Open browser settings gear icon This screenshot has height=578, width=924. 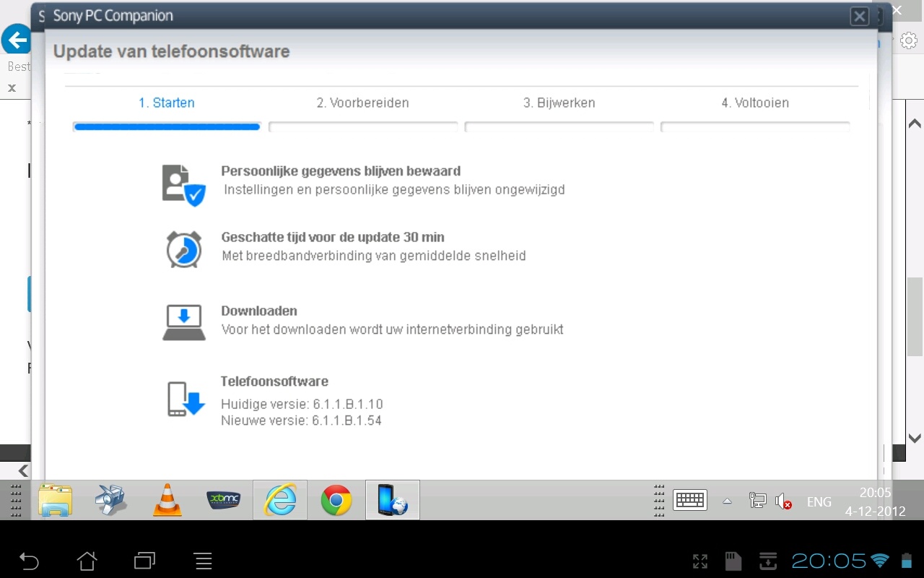909,40
